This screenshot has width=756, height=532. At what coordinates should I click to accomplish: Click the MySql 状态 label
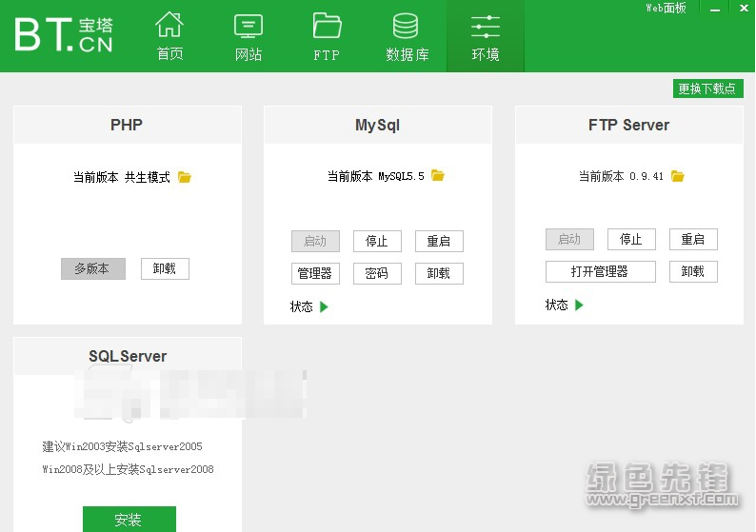[301, 307]
